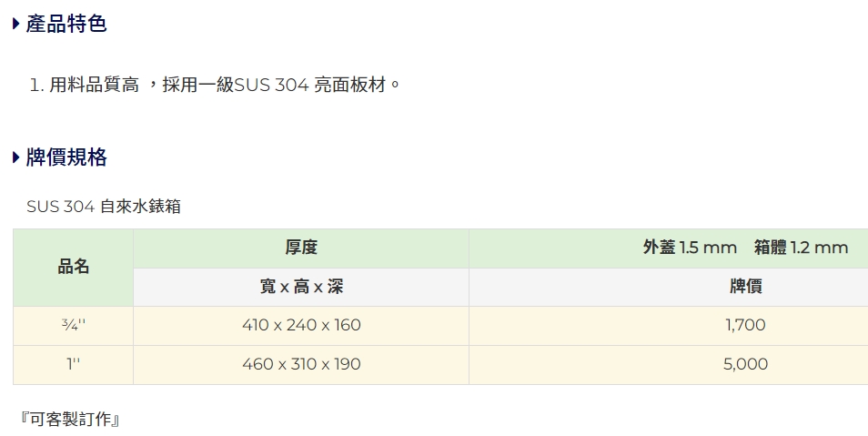Click the 5,000 price cell

coord(746,364)
